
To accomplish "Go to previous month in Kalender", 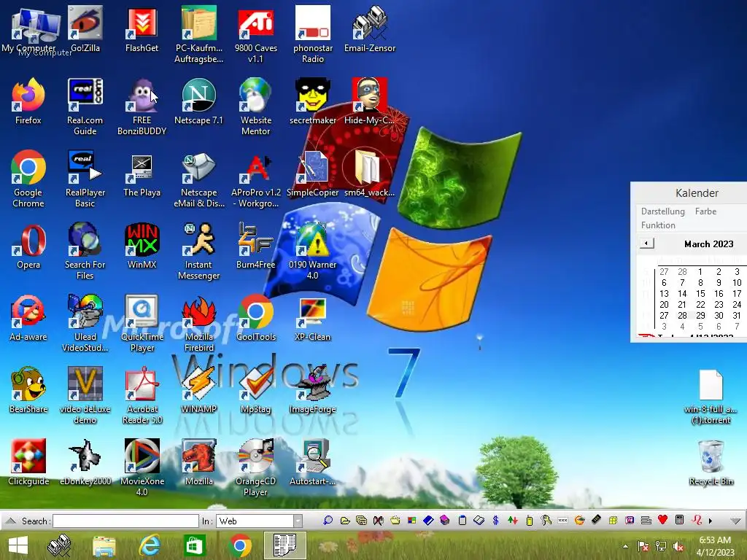I will [x=646, y=244].
